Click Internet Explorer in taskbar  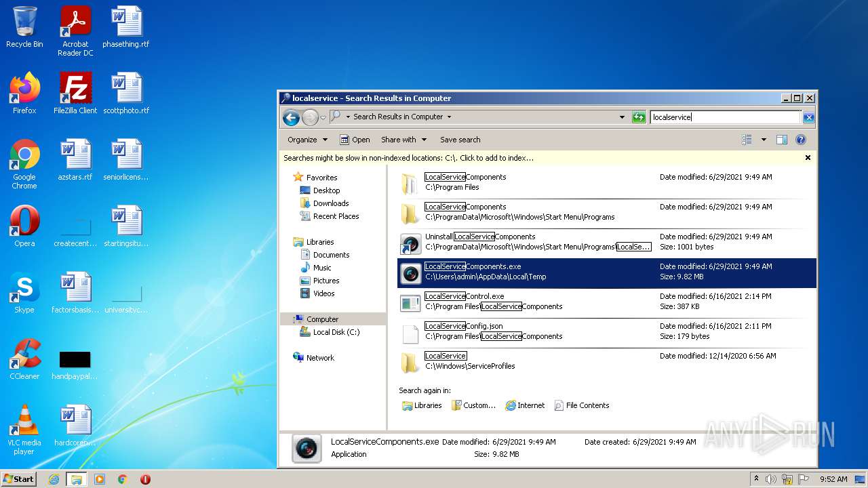[54, 479]
